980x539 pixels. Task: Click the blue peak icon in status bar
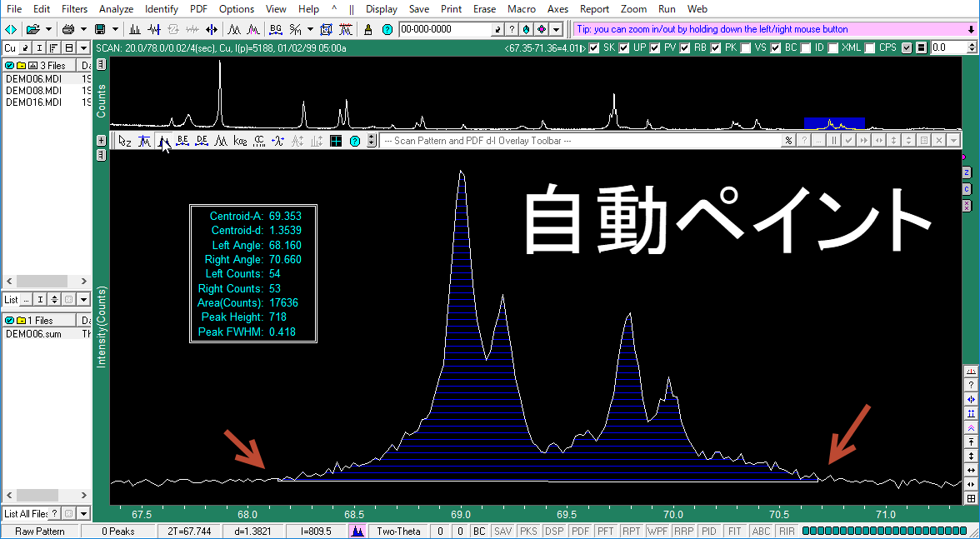(357, 532)
